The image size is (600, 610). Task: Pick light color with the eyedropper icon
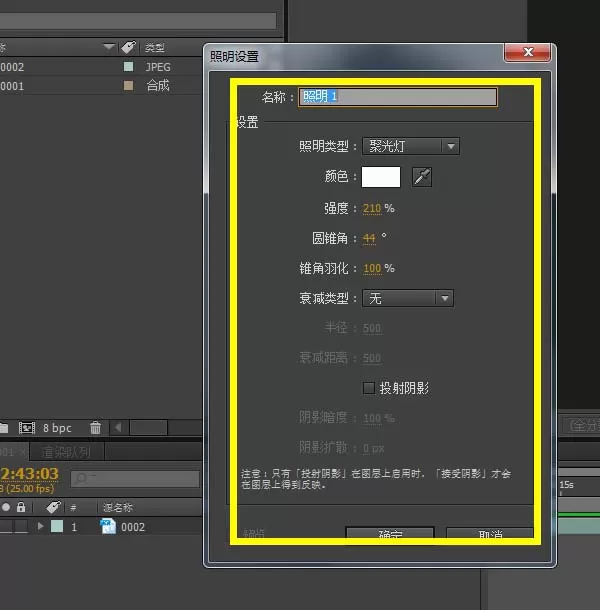tap(422, 177)
